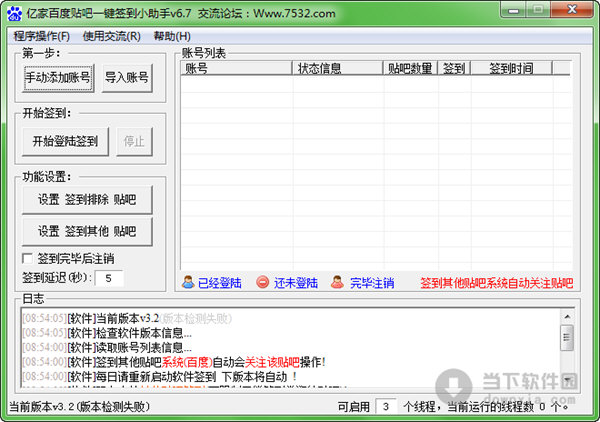Click the log scrollbar thumb
Viewport: 600px width, 422px height.
click(x=567, y=338)
